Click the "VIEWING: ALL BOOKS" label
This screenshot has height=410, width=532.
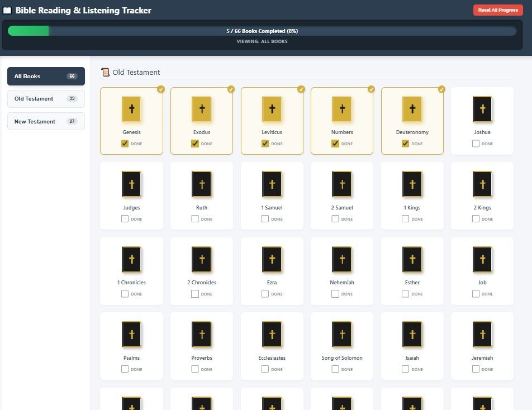pyautogui.click(x=262, y=41)
